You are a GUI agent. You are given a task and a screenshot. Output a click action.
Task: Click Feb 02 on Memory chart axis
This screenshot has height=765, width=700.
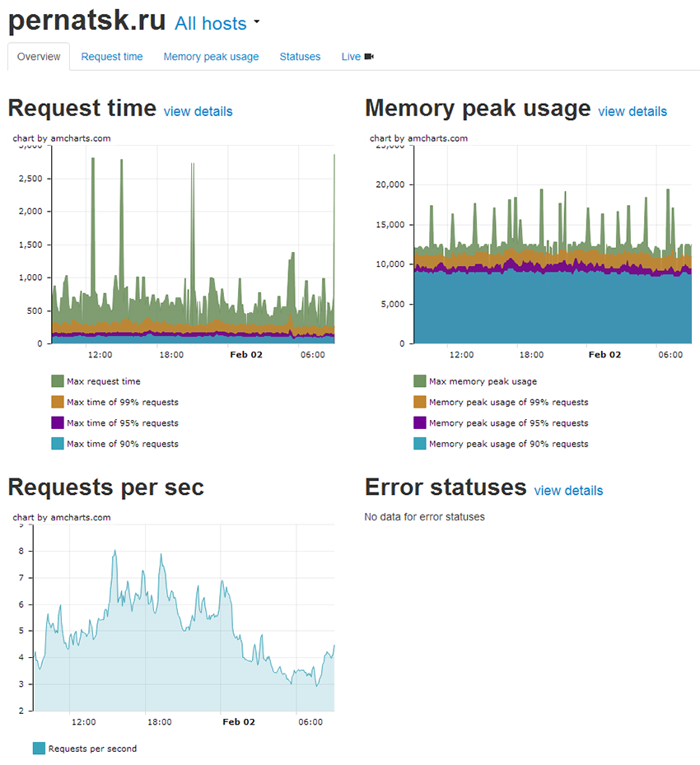[x=604, y=355]
